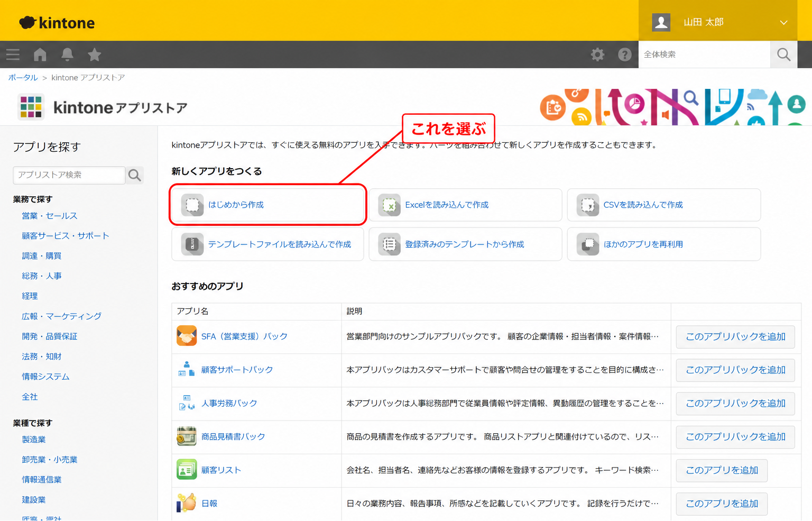The width and height of the screenshot is (812, 521).
Task: Click the 商品見積書パック app icon
Action: 187,436
